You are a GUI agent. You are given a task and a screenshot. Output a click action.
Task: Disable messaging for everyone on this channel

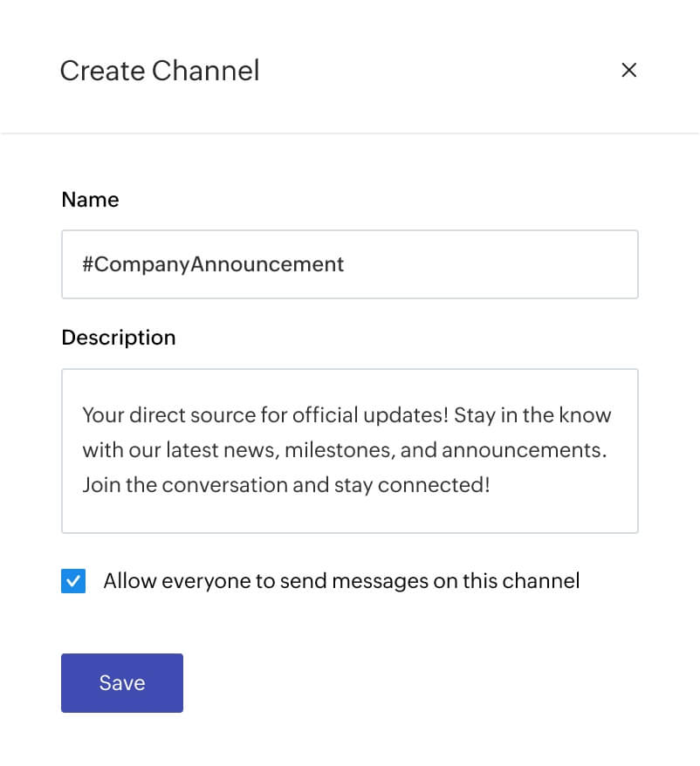pos(73,580)
